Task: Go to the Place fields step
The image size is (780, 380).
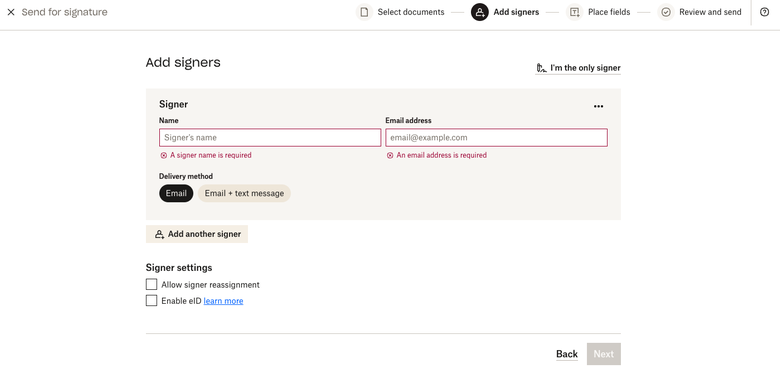Action: 609,12
